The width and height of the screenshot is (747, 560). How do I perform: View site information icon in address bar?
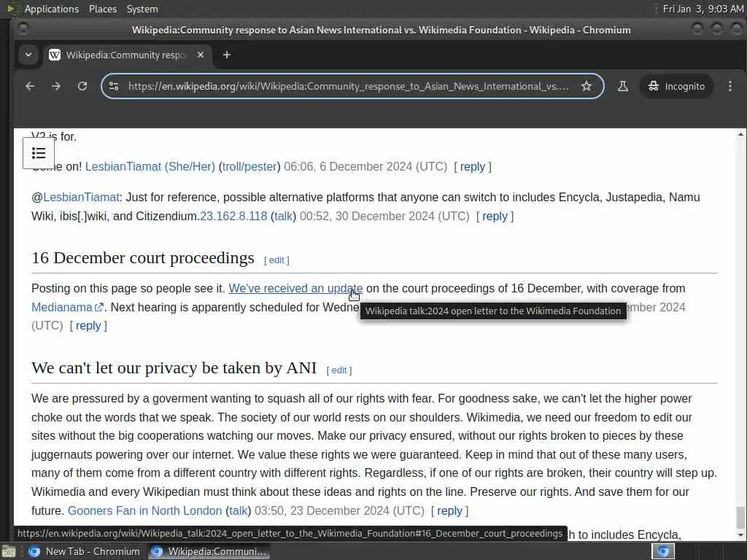pos(114,86)
